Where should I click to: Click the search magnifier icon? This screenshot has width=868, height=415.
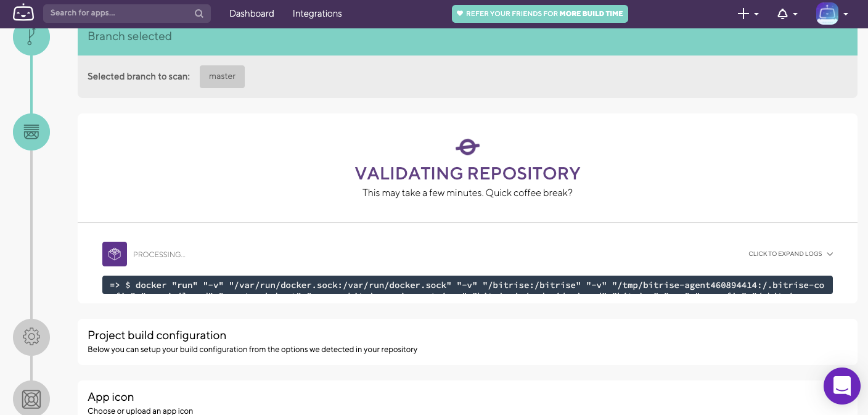[199, 14]
